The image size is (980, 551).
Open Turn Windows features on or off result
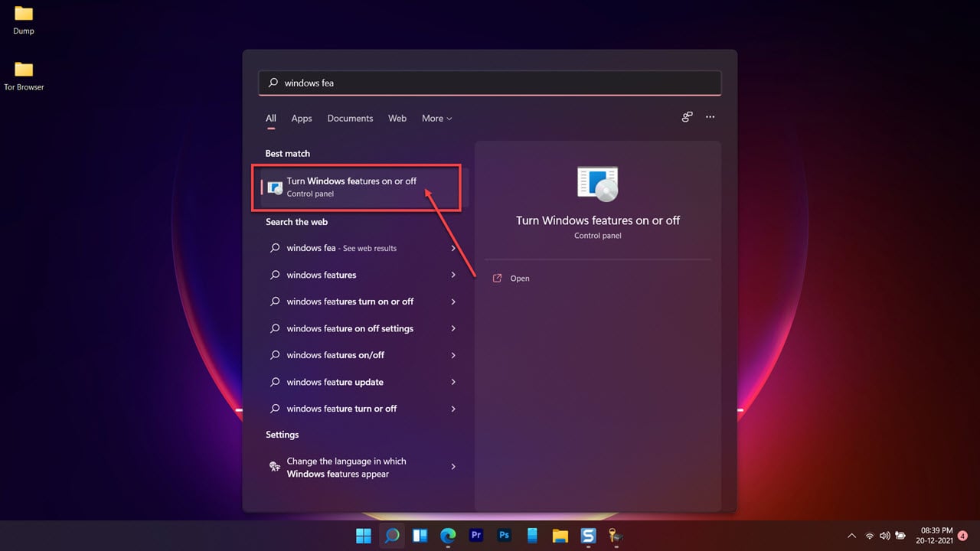[361, 187]
